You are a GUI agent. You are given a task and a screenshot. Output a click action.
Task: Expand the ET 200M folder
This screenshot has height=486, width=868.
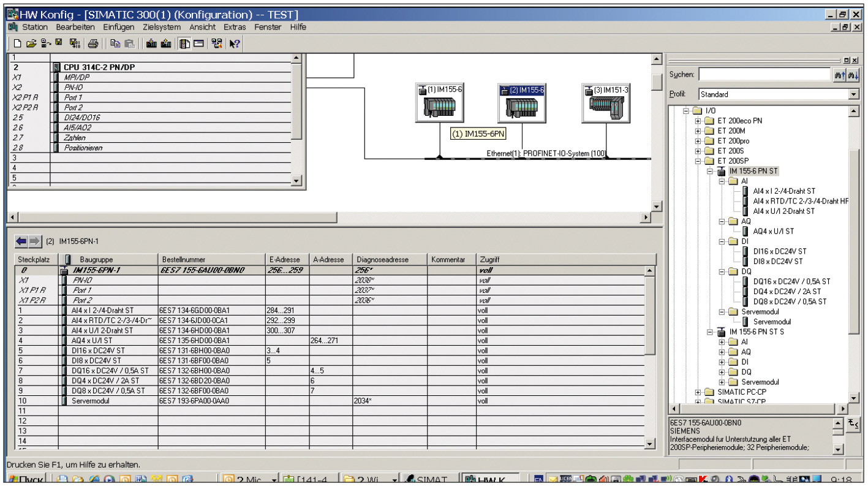coord(698,131)
